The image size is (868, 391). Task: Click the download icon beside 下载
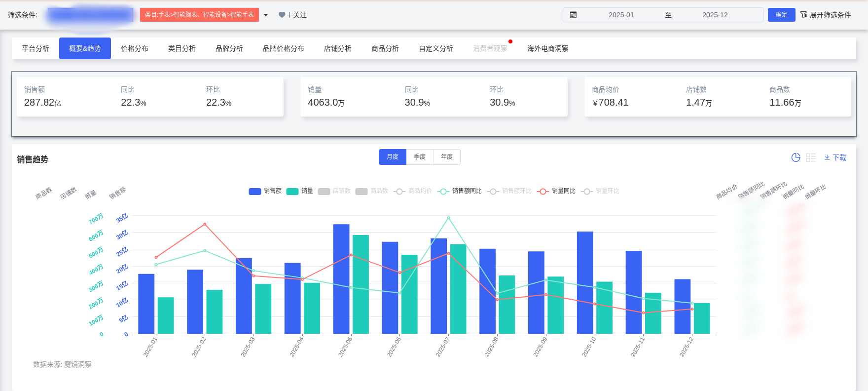coord(827,157)
